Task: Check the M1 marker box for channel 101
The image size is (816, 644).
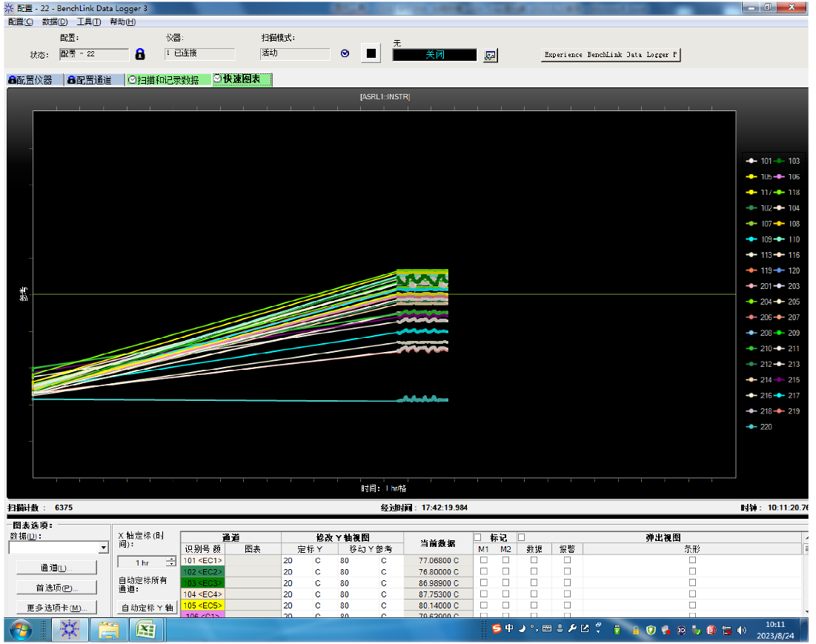Action: (484, 561)
